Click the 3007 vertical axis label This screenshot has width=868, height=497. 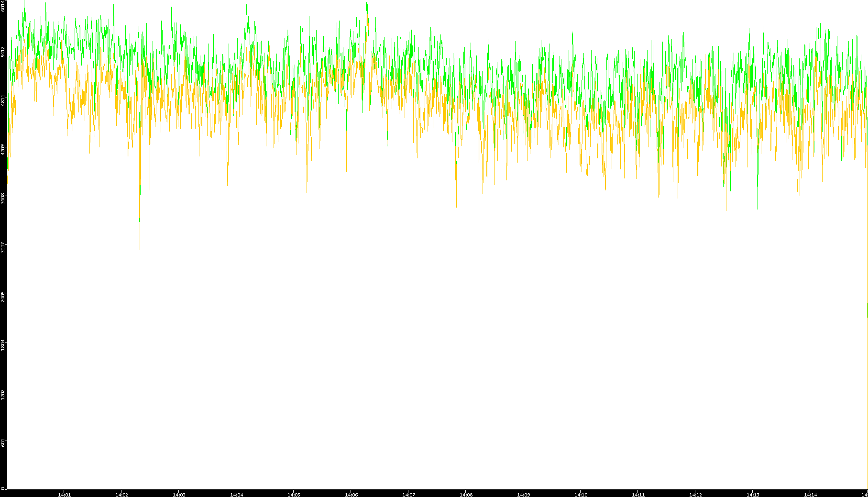pos(3,247)
